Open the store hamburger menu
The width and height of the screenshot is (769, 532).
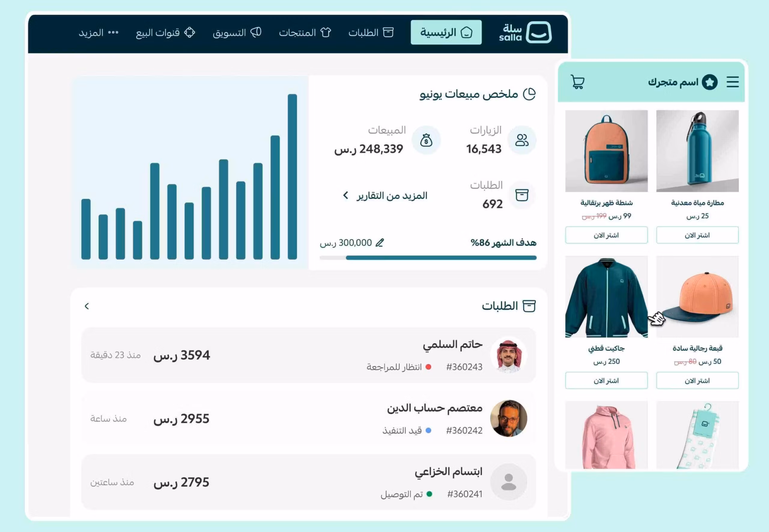733,82
